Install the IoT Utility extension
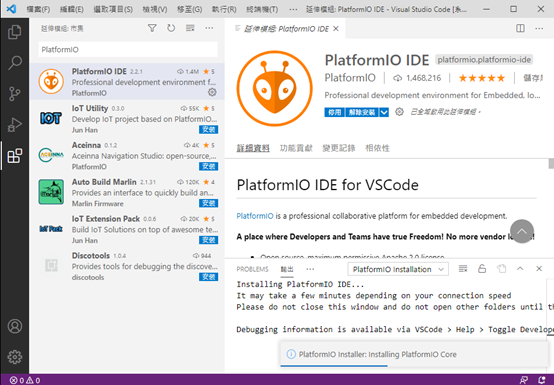The height and width of the screenshot is (385, 554). pos(208,130)
